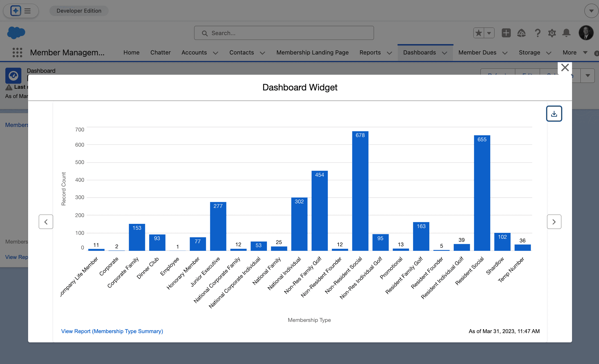Open user profile avatar menu
Viewport: 599px width, 364px height.
coord(586,33)
